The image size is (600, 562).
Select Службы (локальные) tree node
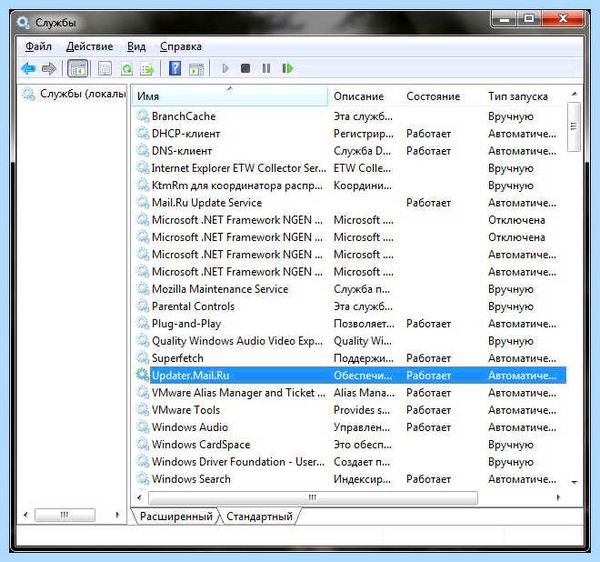coord(74,94)
